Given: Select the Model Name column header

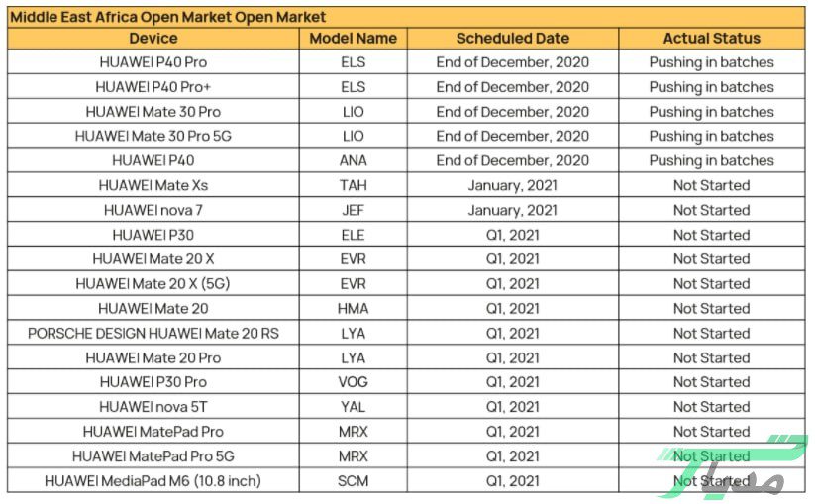Looking at the screenshot, I should [x=353, y=39].
